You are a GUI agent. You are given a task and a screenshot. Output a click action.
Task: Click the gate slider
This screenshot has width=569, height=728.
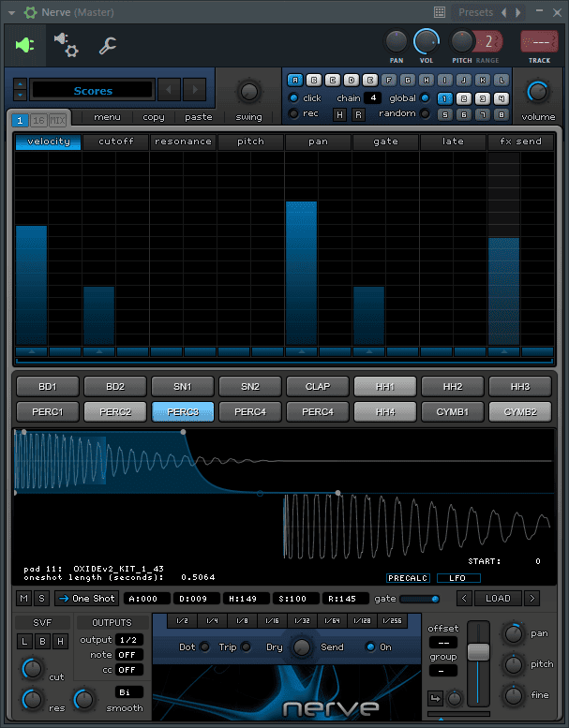click(420, 599)
